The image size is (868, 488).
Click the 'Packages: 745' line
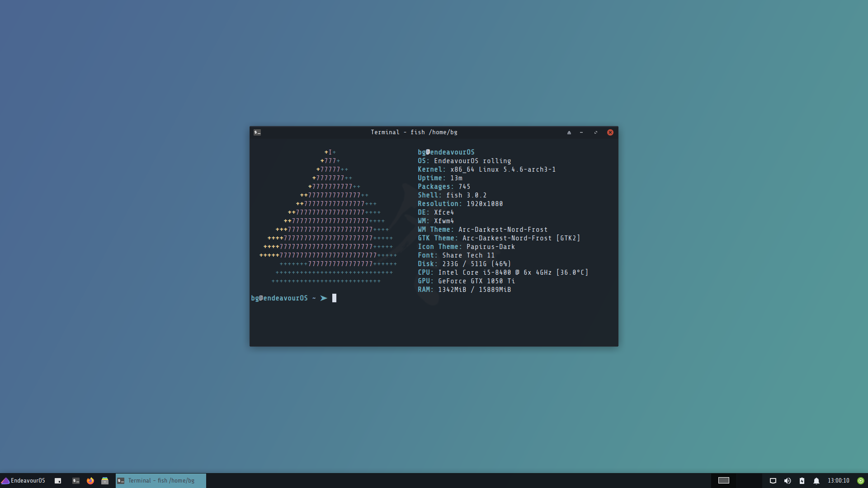click(x=444, y=187)
